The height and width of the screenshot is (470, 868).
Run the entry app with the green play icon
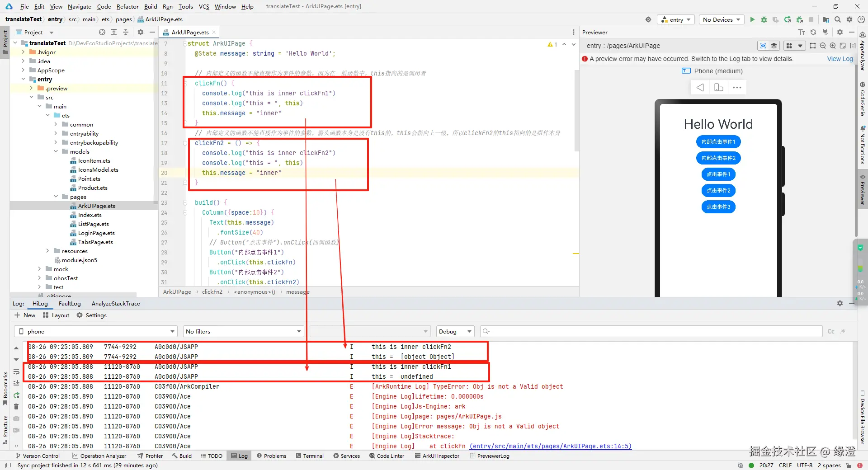coord(752,19)
